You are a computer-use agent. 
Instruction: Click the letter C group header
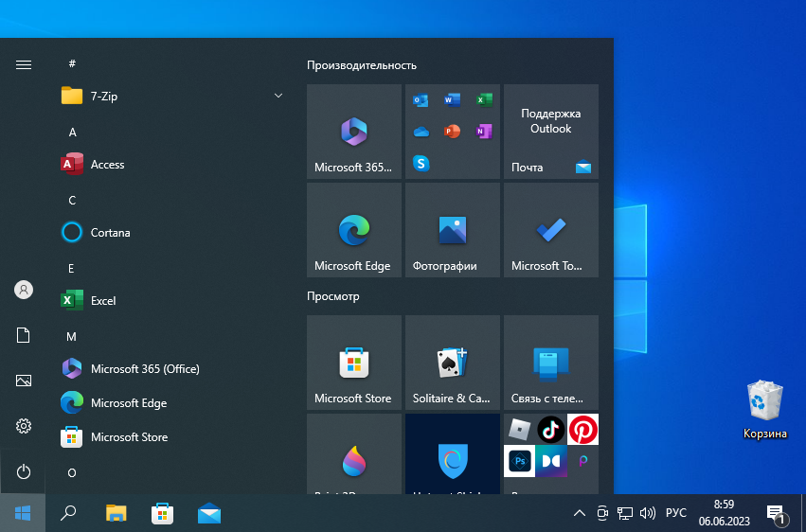[72, 201]
